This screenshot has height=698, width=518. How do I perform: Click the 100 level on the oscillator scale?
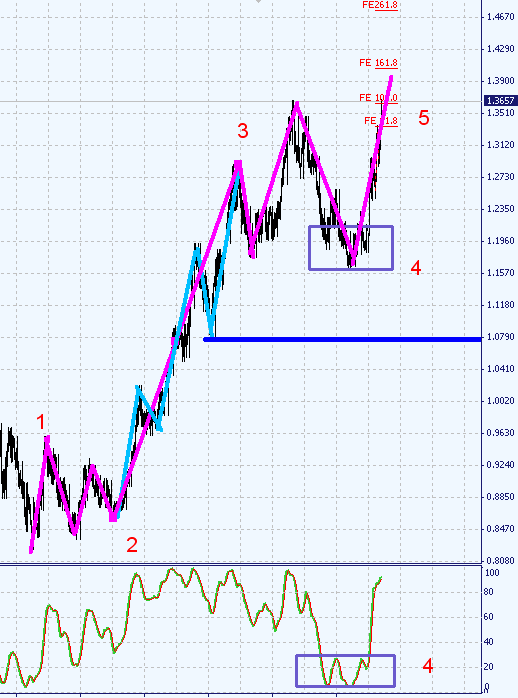(492, 573)
